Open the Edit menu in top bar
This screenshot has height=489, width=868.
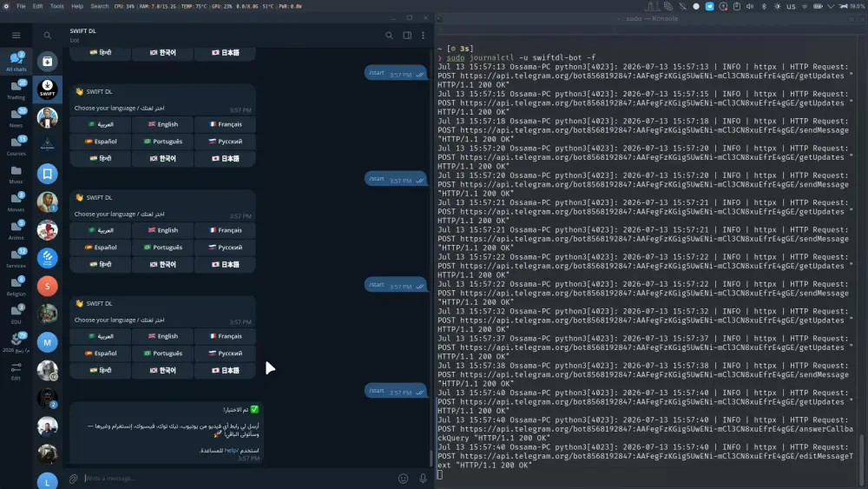point(37,6)
